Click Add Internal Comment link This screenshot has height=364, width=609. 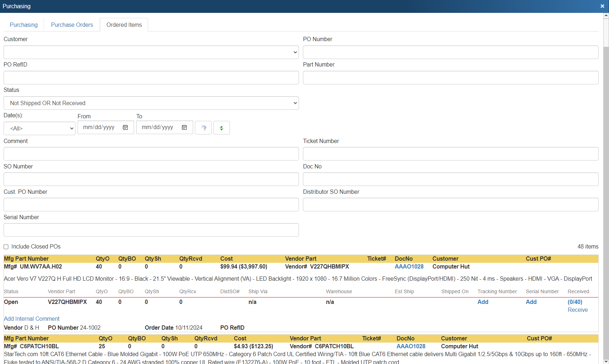click(31, 319)
